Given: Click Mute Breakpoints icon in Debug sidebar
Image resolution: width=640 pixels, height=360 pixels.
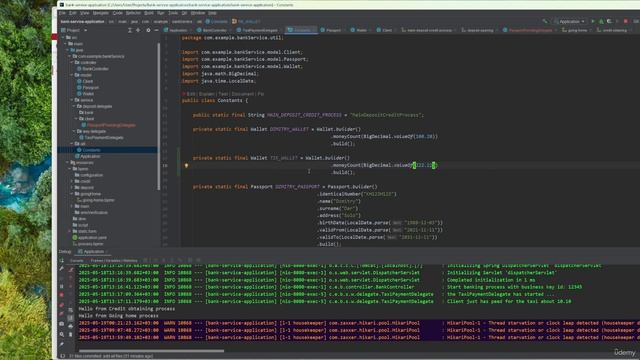Looking at the screenshot, I should (x=62, y=313).
